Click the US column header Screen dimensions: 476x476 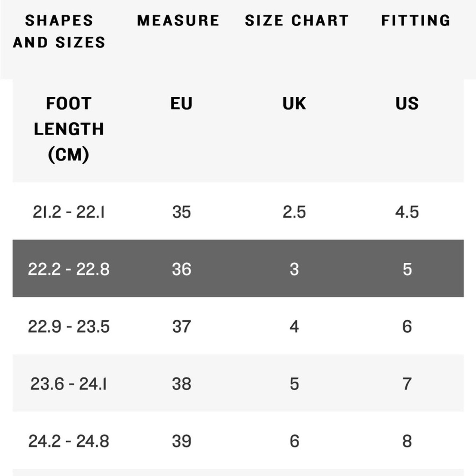tap(407, 104)
